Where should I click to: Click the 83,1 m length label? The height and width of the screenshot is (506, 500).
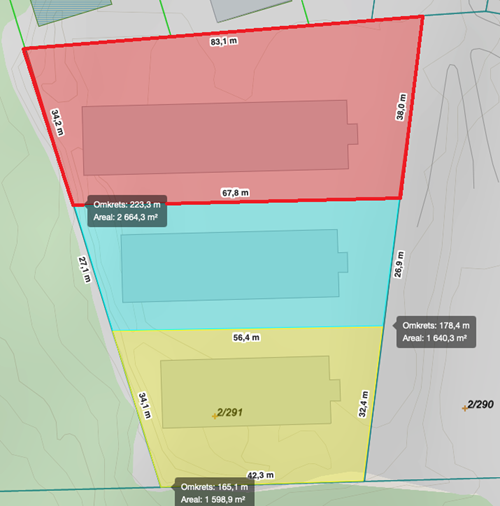click(x=224, y=42)
